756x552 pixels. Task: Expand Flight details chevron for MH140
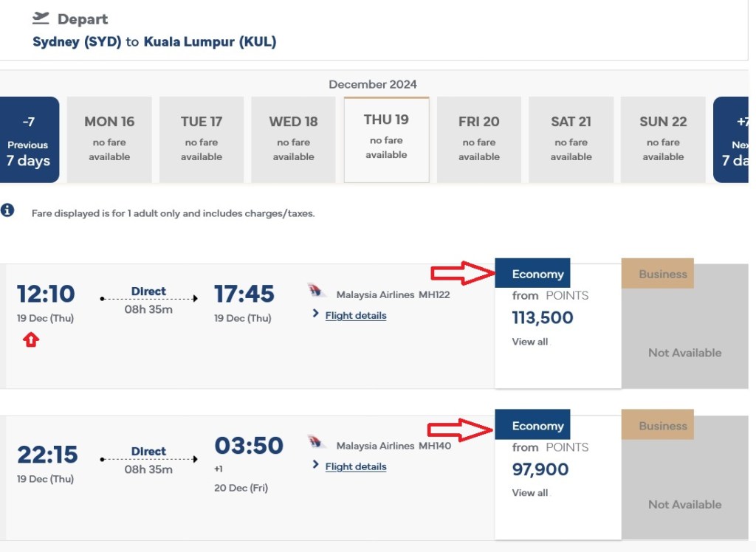pos(316,466)
